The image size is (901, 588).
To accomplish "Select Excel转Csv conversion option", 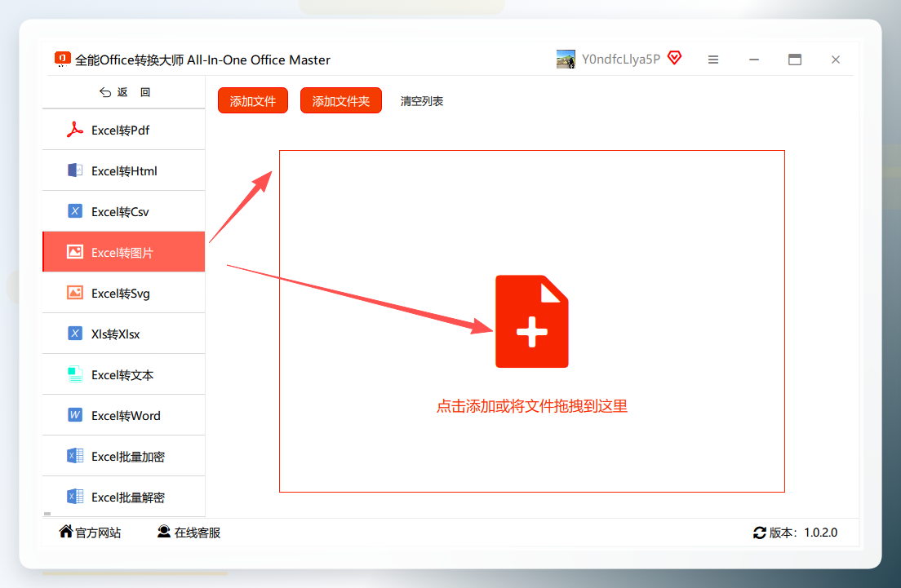I will 123,211.
